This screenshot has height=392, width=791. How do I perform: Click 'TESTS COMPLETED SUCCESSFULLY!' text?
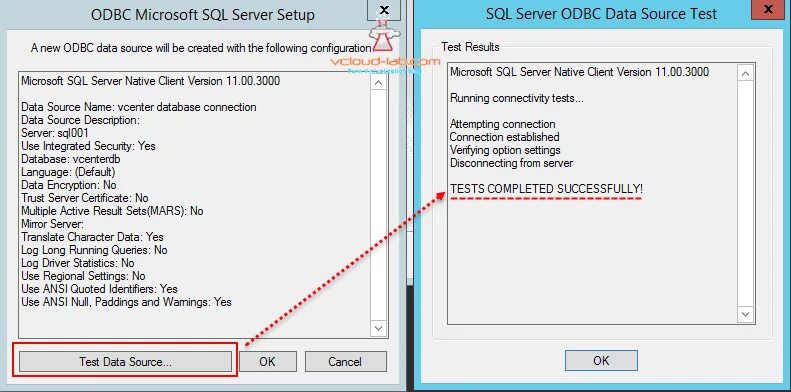[546, 189]
